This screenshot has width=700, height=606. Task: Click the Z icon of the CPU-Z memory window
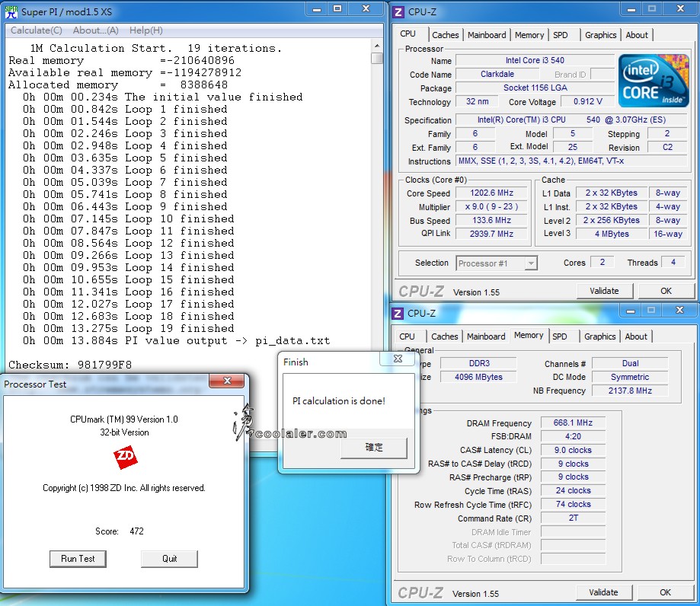tap(398, 313)
